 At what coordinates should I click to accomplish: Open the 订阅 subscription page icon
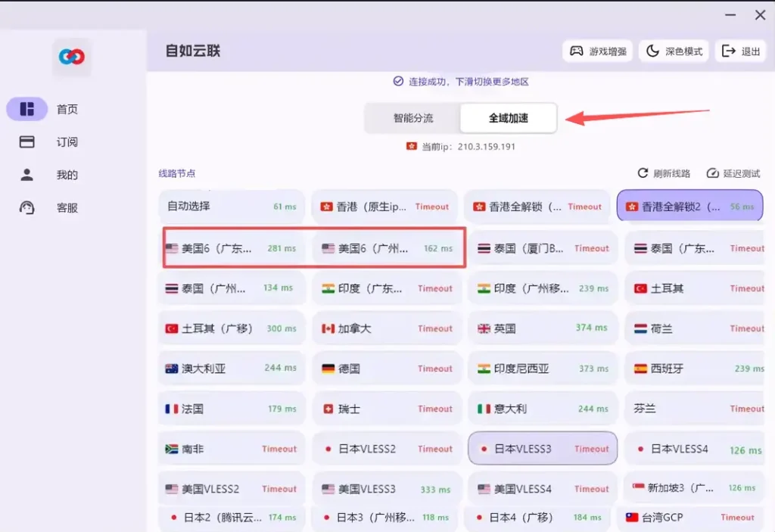tap(26, 142)
